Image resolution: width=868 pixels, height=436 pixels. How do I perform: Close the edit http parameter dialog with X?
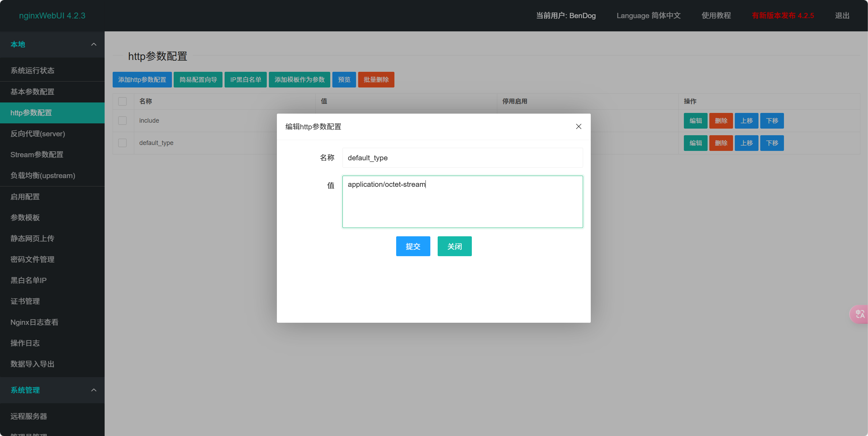click(579, 127)
